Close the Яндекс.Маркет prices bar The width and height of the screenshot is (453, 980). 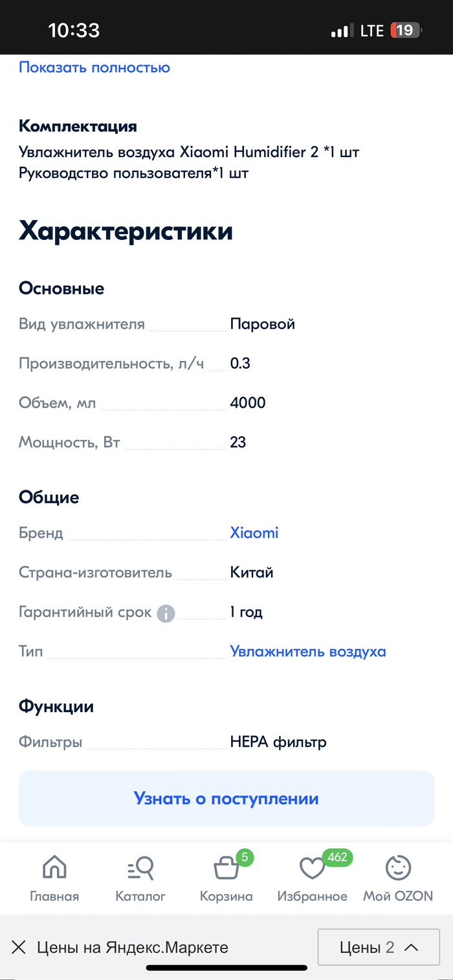(19, 948)
